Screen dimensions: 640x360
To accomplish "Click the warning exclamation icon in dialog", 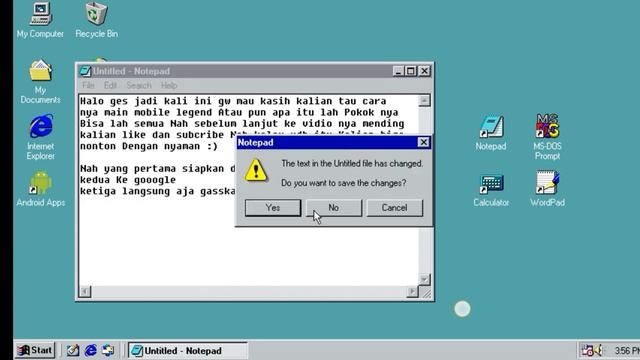I will (256, 170).
